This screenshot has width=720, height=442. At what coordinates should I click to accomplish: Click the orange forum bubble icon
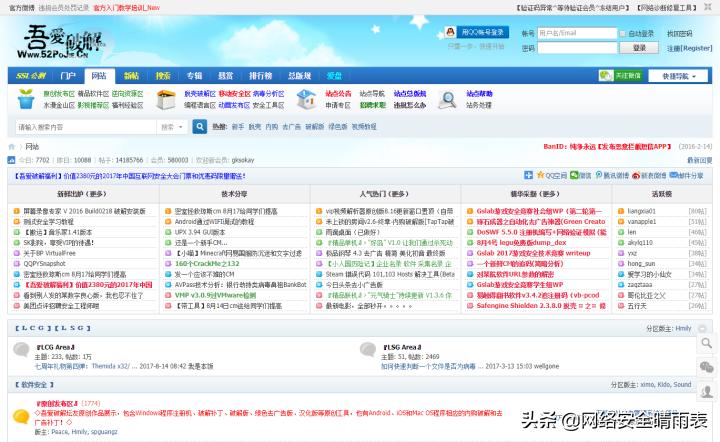(x=21, y=417)
